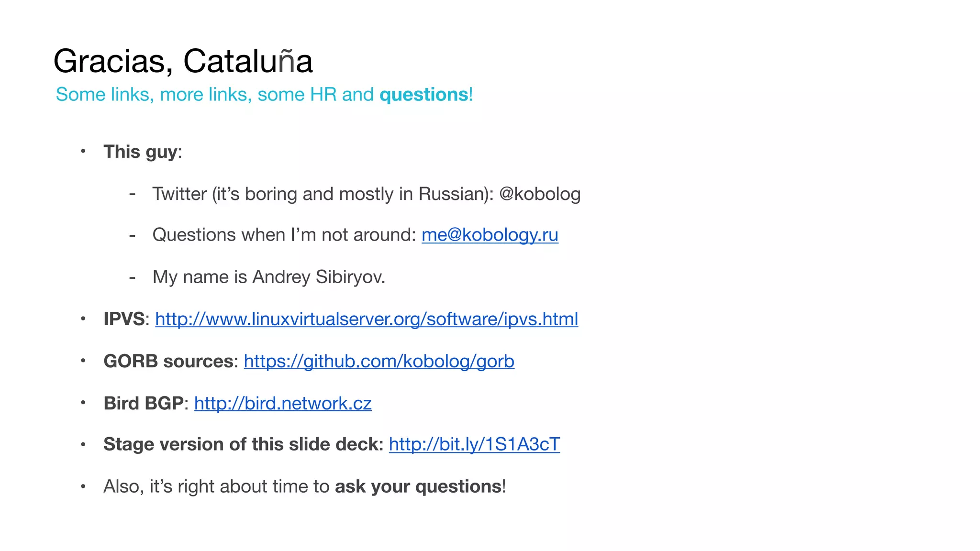The width and height of the screenshot is (980, 551).
Task: Click 'Stage version of this slide deck' label
Action: point(244,444)
